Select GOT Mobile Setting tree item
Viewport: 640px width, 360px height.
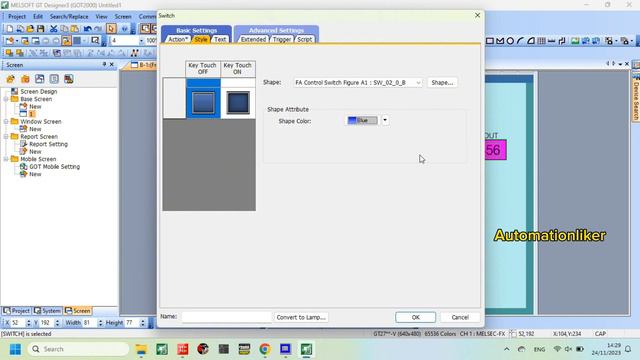pos(54,167)
